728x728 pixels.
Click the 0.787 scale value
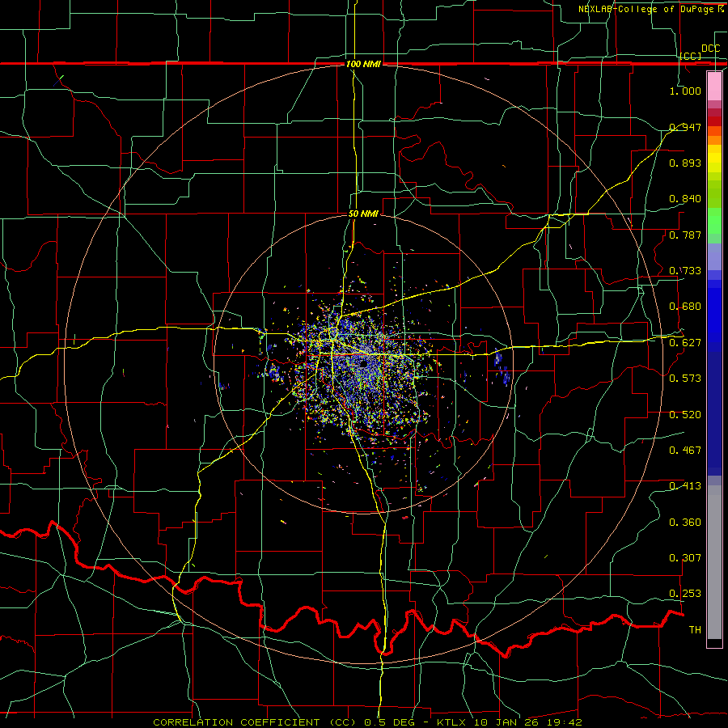point(685,235)
